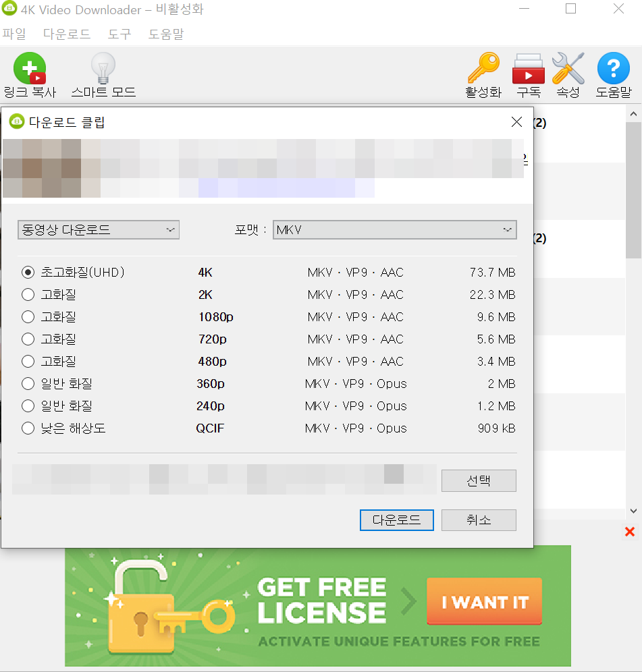Select 낮은 해상도 QCIF radio option
Screen dimensions: 642x672
[x=28, y=428]
